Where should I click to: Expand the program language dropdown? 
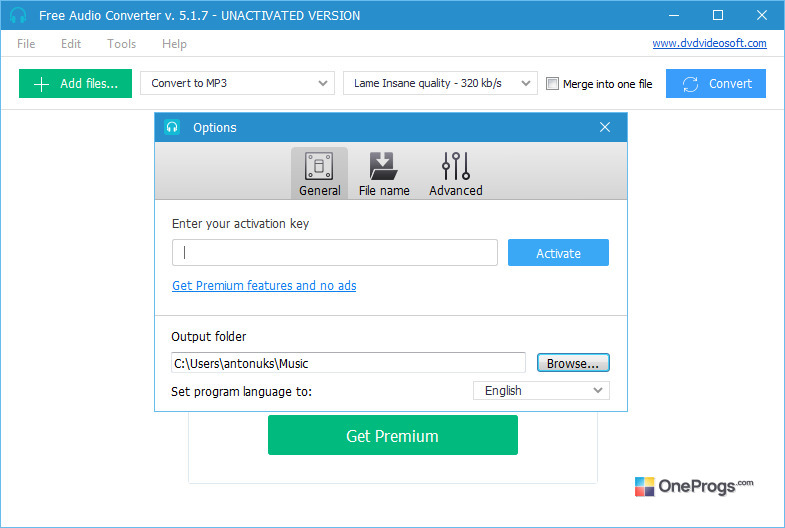coord(541,390)
